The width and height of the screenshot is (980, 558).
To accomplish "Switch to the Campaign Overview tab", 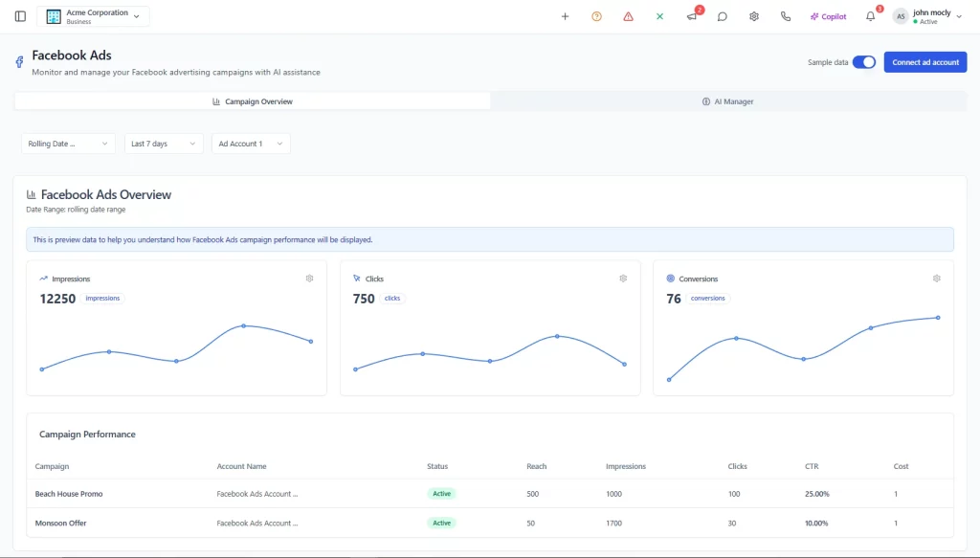I will click(253, 101).
